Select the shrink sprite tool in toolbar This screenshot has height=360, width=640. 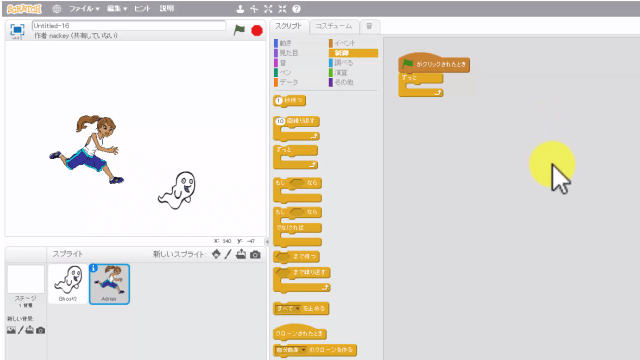pos(282,9)
